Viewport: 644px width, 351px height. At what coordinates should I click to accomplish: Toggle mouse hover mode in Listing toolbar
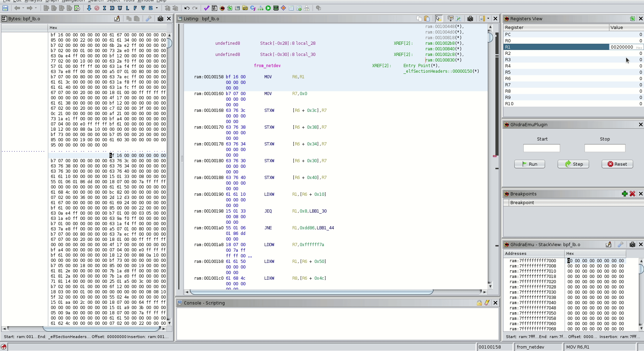point(438,19)
